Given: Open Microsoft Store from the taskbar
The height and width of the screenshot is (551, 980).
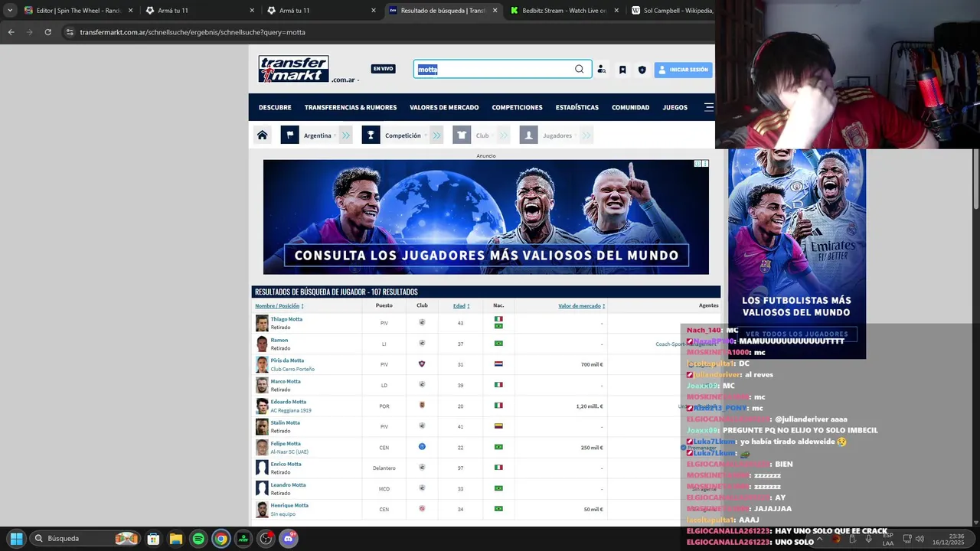Looking at the screenshot, I should point(153,539).
